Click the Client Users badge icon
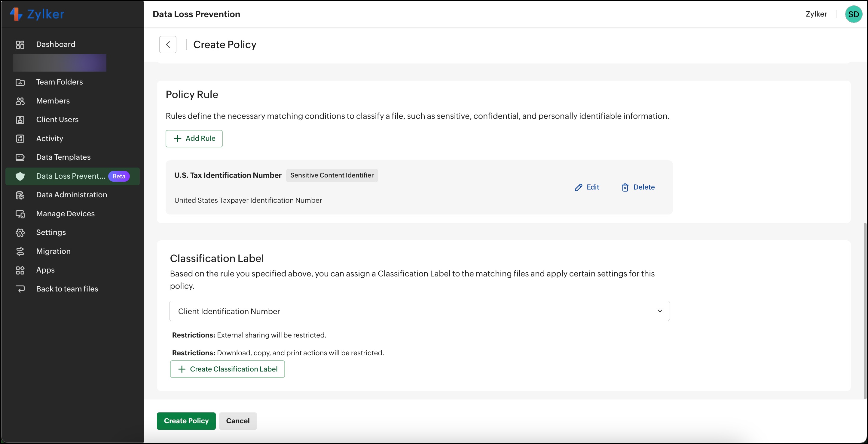Viewport: 868px width, 444px height. (20, 120)
